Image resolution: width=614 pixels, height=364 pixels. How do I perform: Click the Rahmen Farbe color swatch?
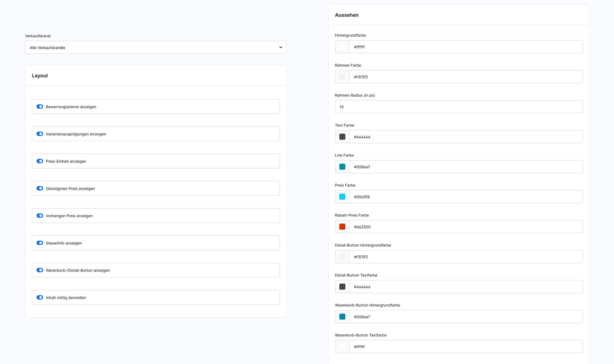[342, 76]
